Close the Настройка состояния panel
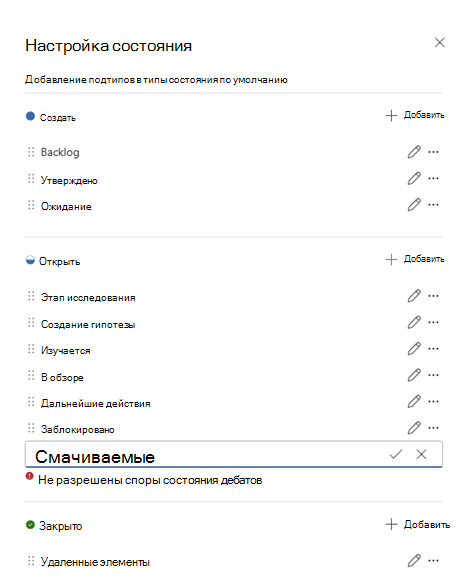Viewport: 467px width, 583px height. click(x=439, y=42)
